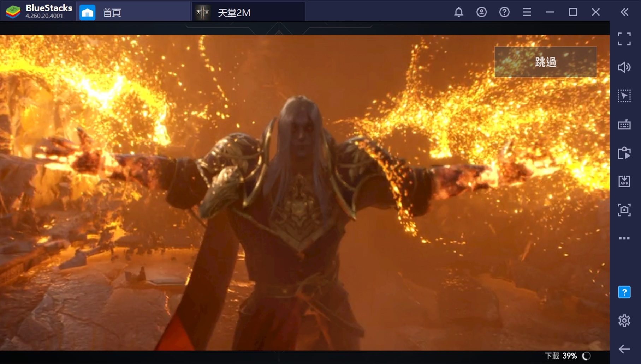Screen dimensions: 641x364
Task: Collapse the sidebar with double chevron
Action: (624, 12)
